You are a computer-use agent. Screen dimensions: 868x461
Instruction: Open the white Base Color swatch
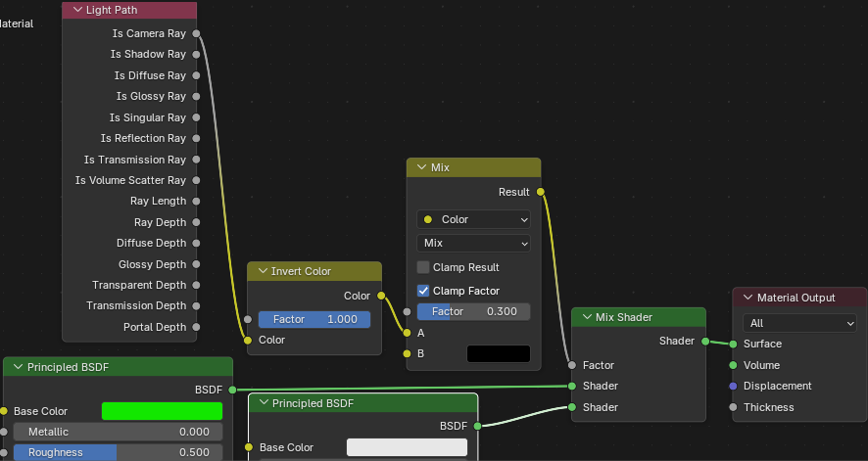coord(407,447)
